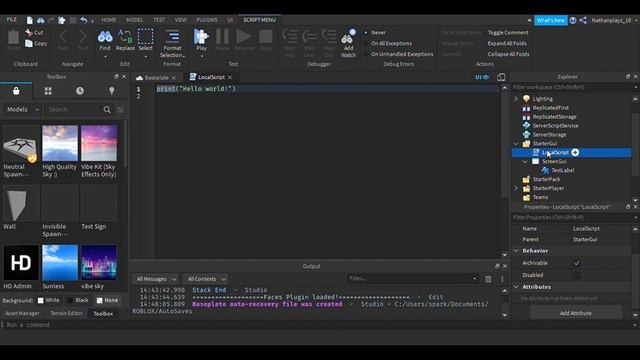Open Toolbox Marketplace bag tab

[x=16, y=91]
